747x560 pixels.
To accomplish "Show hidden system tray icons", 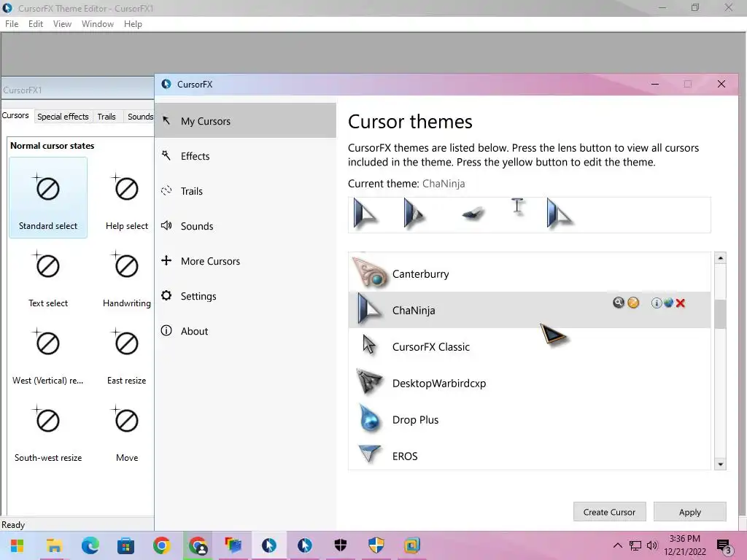I will coord(617,545).
